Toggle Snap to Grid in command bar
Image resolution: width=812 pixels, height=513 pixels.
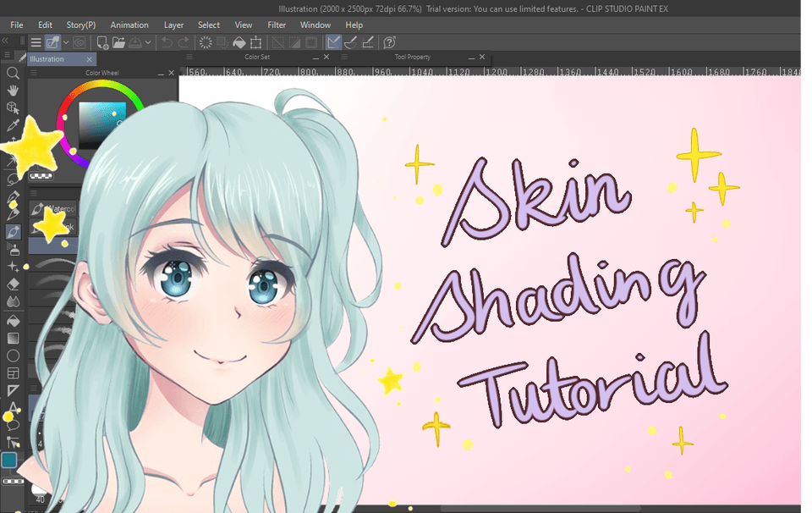coord(369,42)
